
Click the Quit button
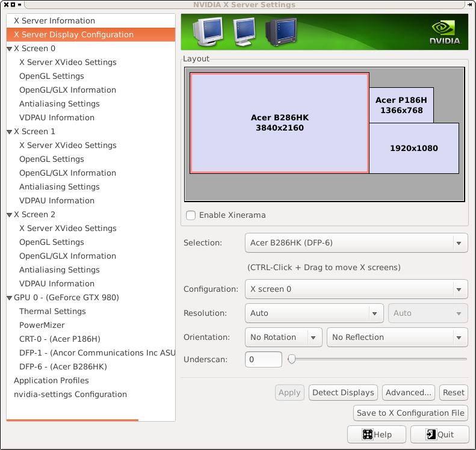click(439, 434)
